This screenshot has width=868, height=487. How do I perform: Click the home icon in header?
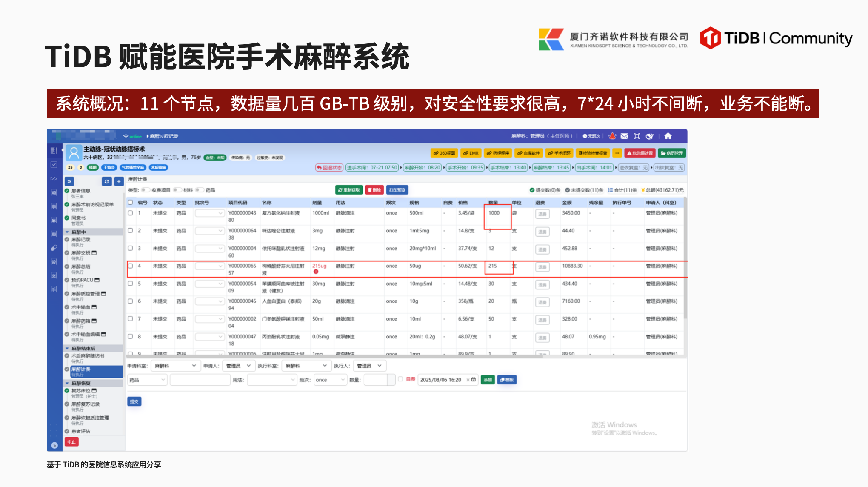click(x=668, y=136)
